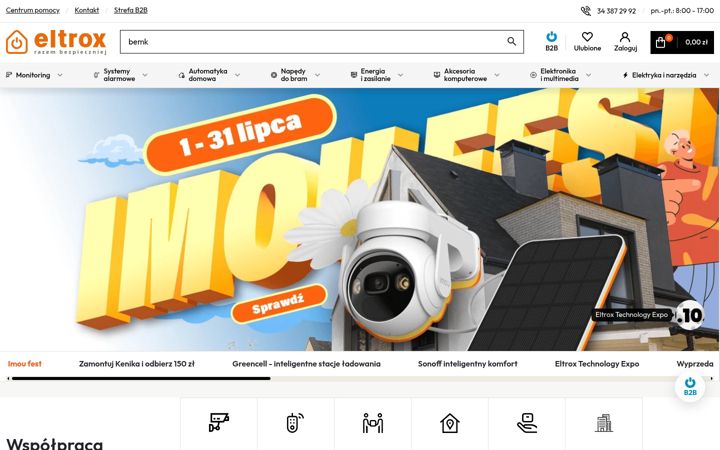Click the people handshake category icon
The height and width of the screenshot is (450, 720).
pyautogui.click(x=372, y=423)
